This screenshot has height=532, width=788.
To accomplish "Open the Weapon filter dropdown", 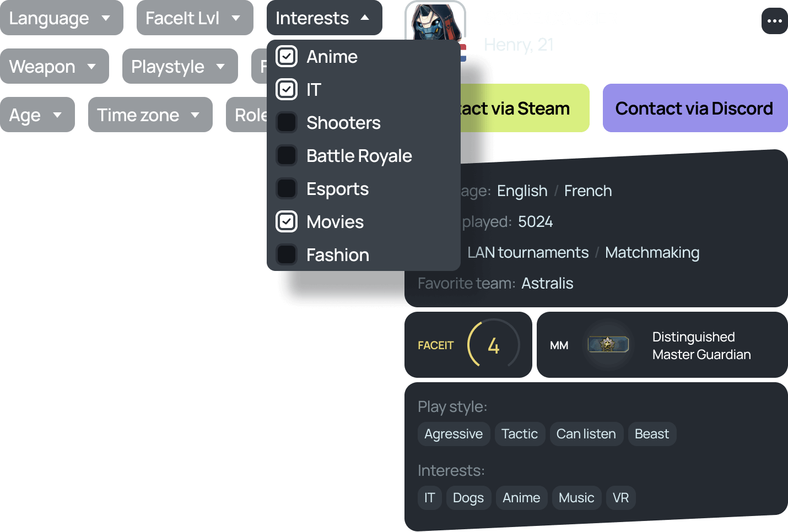I will point(55,66).
